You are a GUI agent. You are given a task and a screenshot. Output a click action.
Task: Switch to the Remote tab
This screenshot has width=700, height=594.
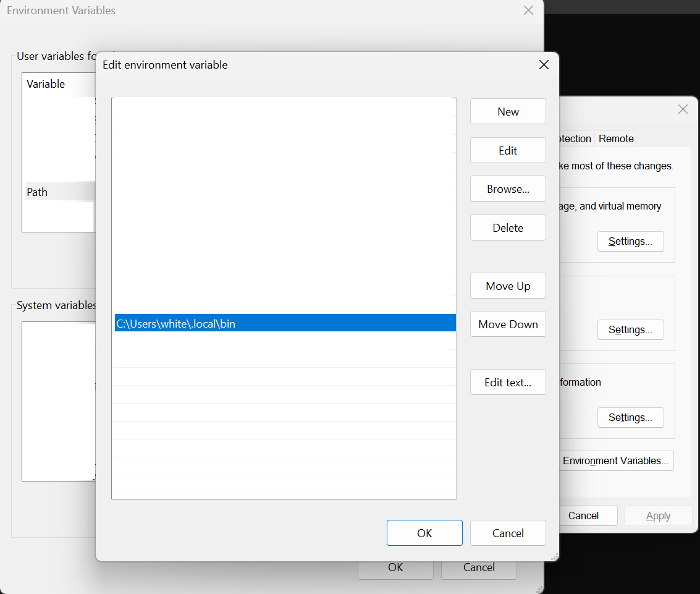click(616, 138)
